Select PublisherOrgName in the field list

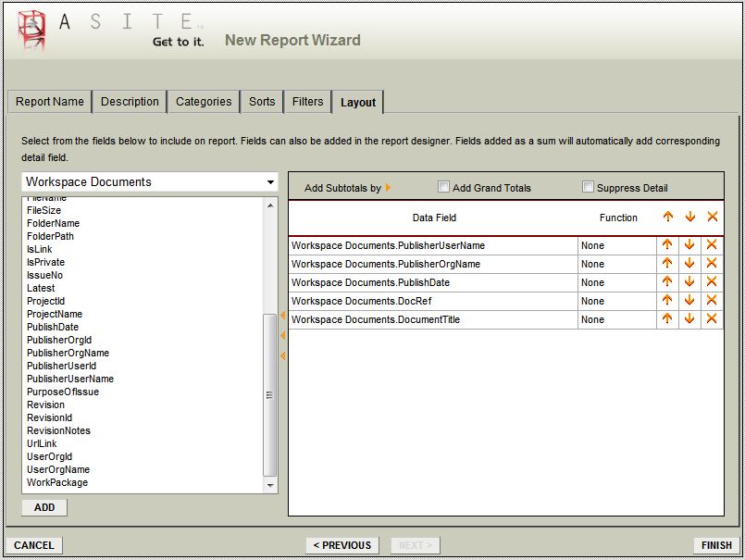coord(68,353)
